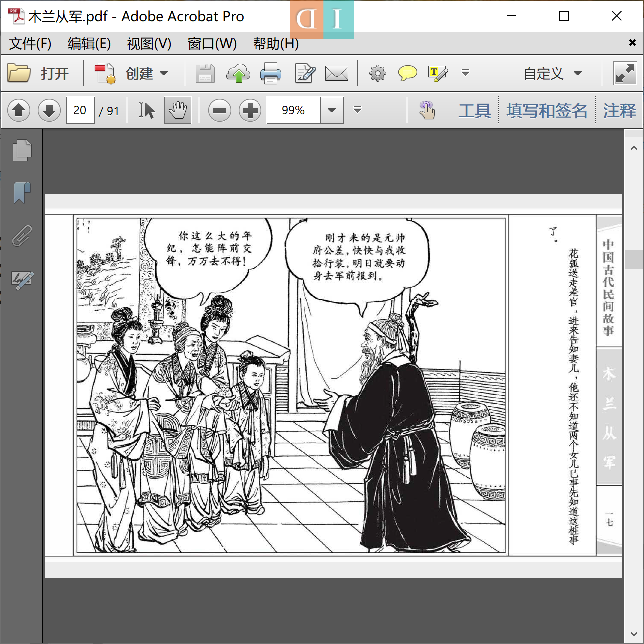Screen dimensions: 644x644
Task: Zoom out with minus button
Action: (220, 110)
